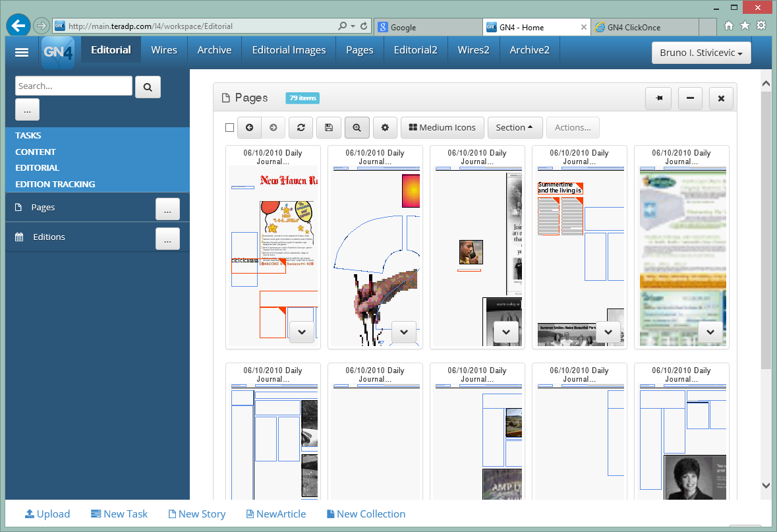The image size is (777, 532).
Task: Create a New Story from the bottom bar
Action: click(197, 514)
